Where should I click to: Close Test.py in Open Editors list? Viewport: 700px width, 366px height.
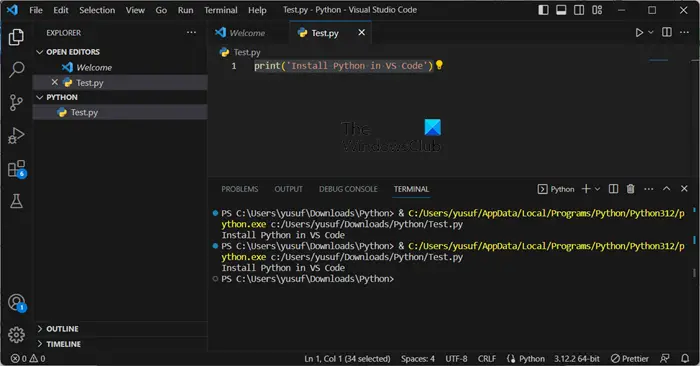tap(54, 82)
